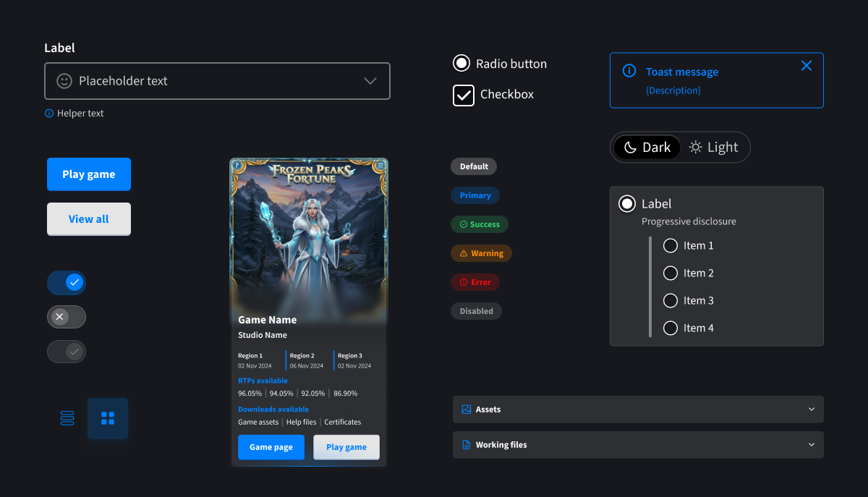Click the sun icon on the Light option
The height and width of the screenshot is (497, 868).
click(696, 147)
